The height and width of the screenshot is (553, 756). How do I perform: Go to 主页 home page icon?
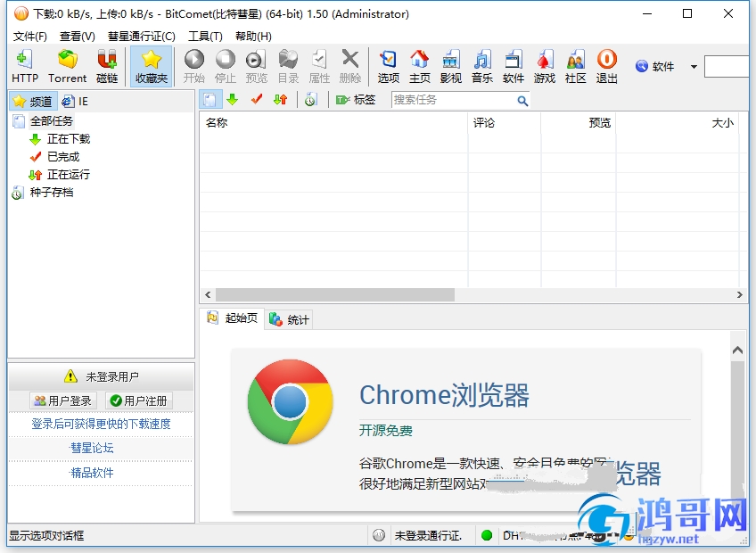pyautogui.click(x=420, y=67)
